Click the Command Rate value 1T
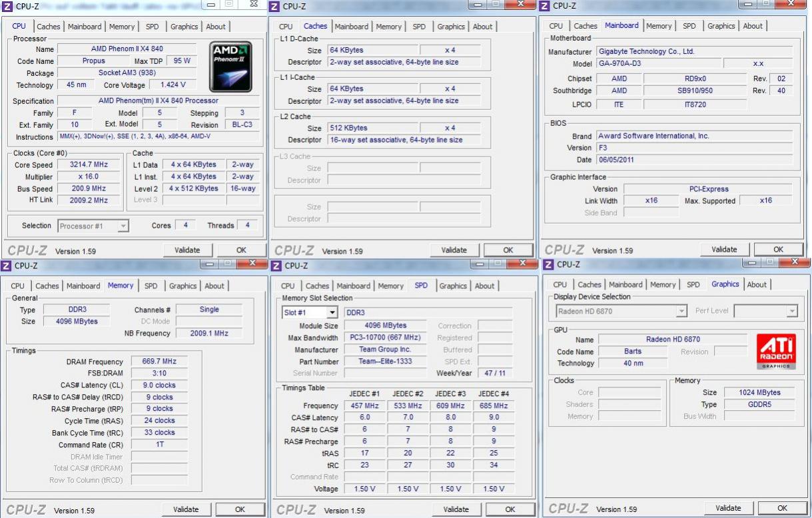812x518 pixels. tap(159, 445)
